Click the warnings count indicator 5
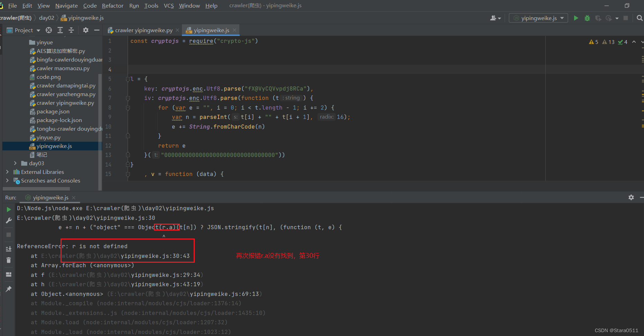This screenshot has width=644, height=336. pos(594,42)
